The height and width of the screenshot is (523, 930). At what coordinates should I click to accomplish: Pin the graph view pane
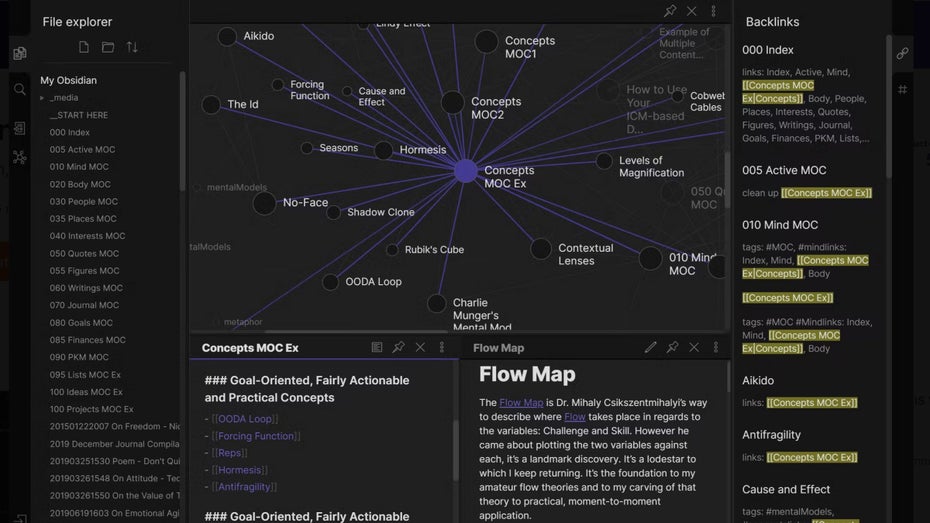click(670, 11)
